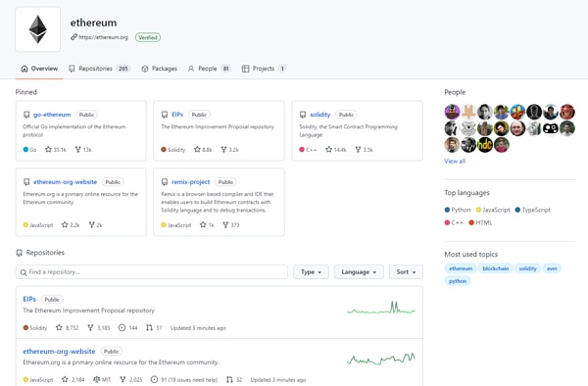The image size is (588, 386).
Task: Open the People tab
Action: pos(210,69)
